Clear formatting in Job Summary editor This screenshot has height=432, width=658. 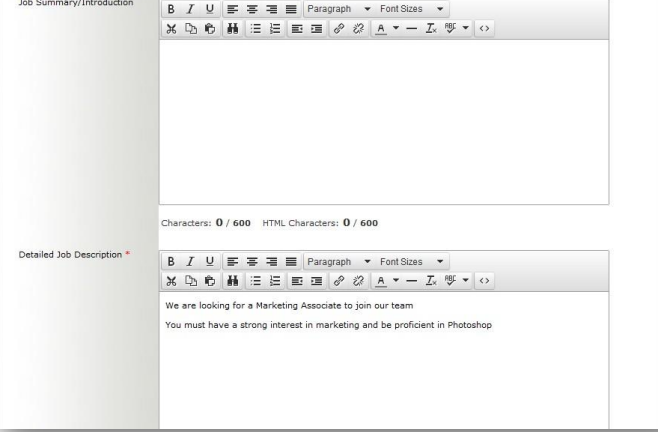[x=431, y=29]
